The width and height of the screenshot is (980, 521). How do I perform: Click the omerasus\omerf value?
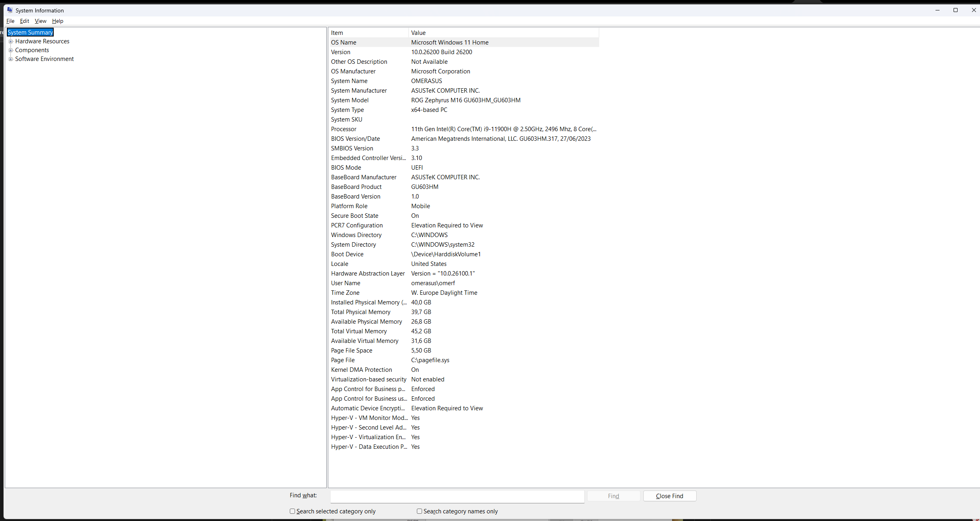pos(433,283)
